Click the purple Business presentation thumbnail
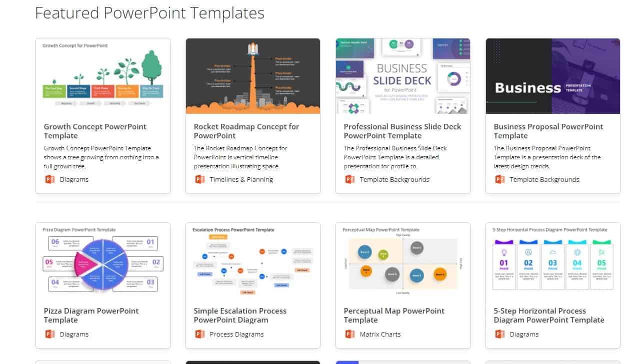639x364 pixels. click(553, 76)
